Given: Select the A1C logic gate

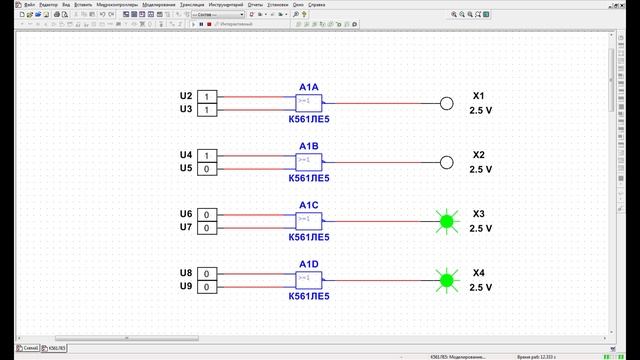Looking at the screenshot, I should coord(309,221).
